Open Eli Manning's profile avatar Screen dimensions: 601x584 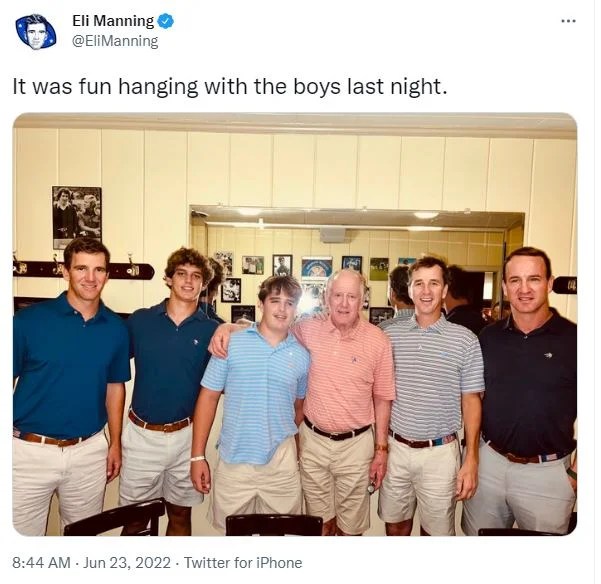[36, 31]
